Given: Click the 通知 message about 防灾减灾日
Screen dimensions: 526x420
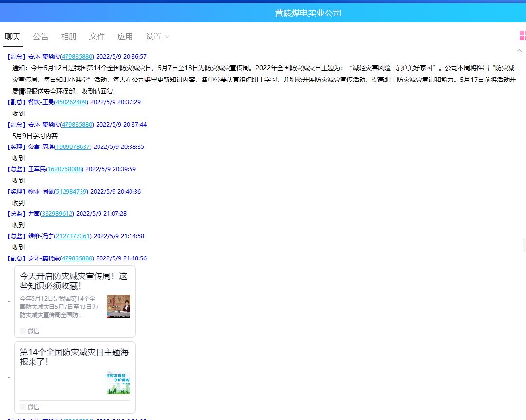Looking at the screenshot, I should pos(263,80).
